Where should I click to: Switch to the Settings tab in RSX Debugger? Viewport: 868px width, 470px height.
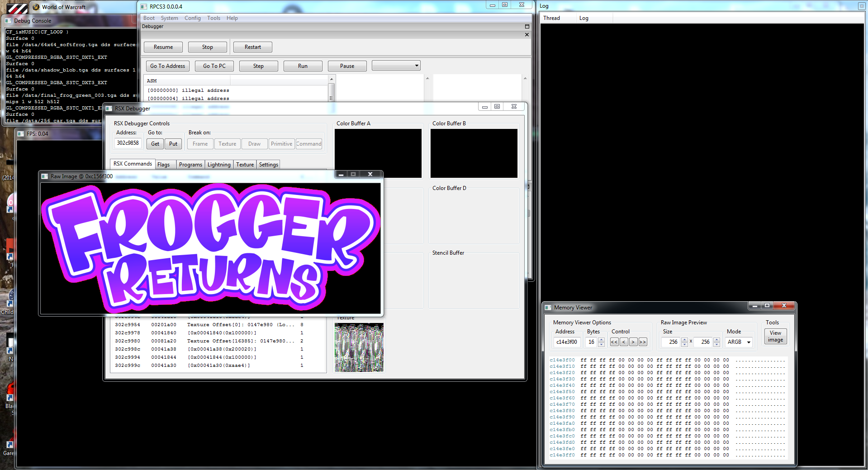[x=268, y=165]
